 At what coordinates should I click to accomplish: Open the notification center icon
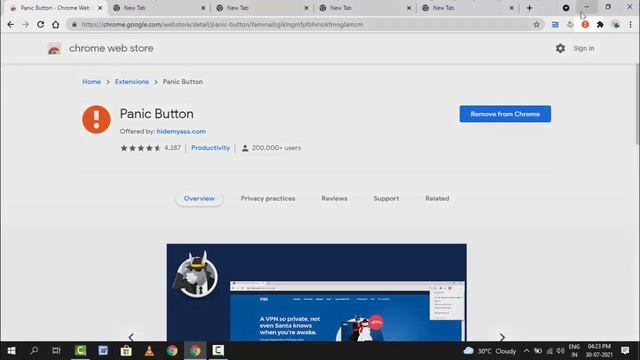(x=625, y=351)
